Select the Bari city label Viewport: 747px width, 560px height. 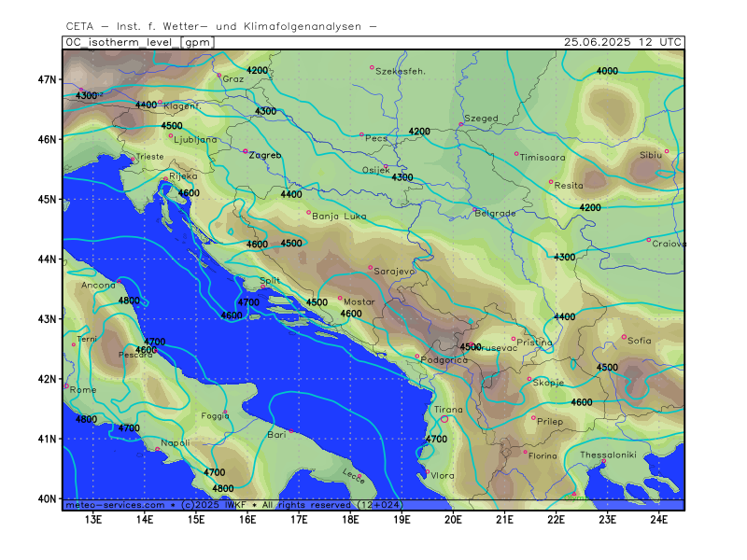(276, 435)
